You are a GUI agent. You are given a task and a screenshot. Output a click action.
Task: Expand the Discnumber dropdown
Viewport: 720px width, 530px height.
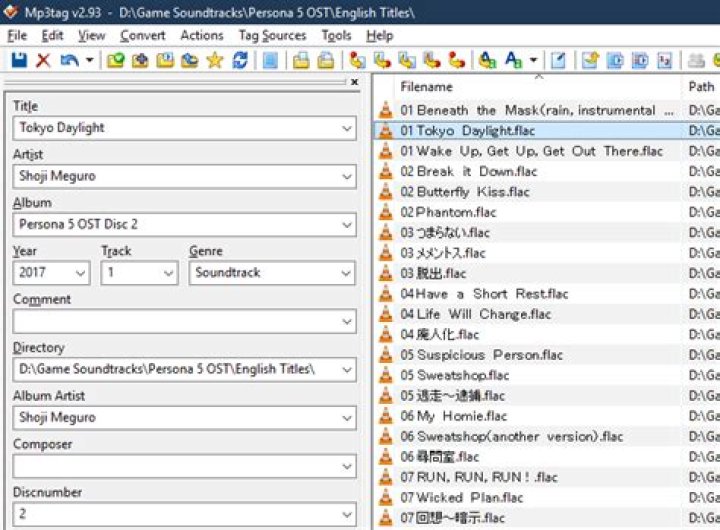[x=347, y=514]
